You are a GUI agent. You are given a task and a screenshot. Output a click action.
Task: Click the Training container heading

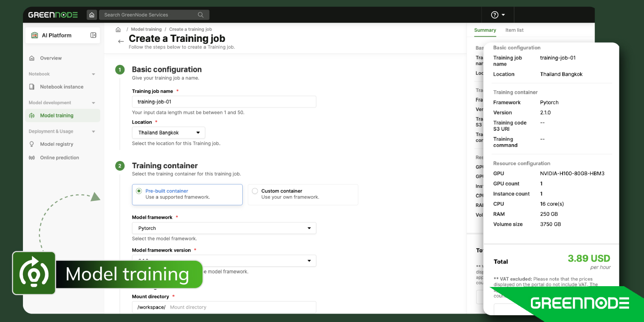(x=165, y=166)
